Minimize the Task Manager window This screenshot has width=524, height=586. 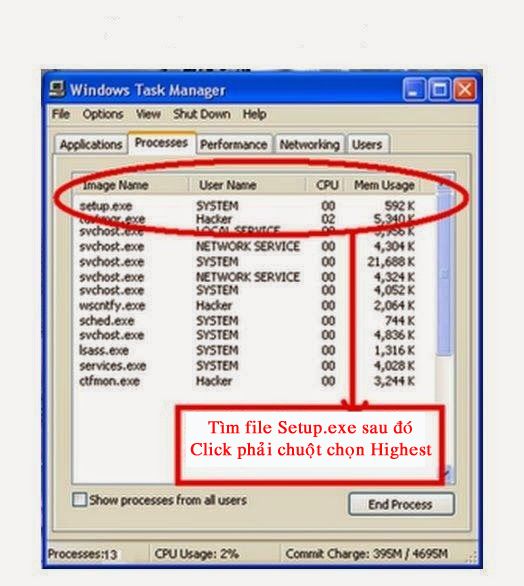tap(413, 90)
